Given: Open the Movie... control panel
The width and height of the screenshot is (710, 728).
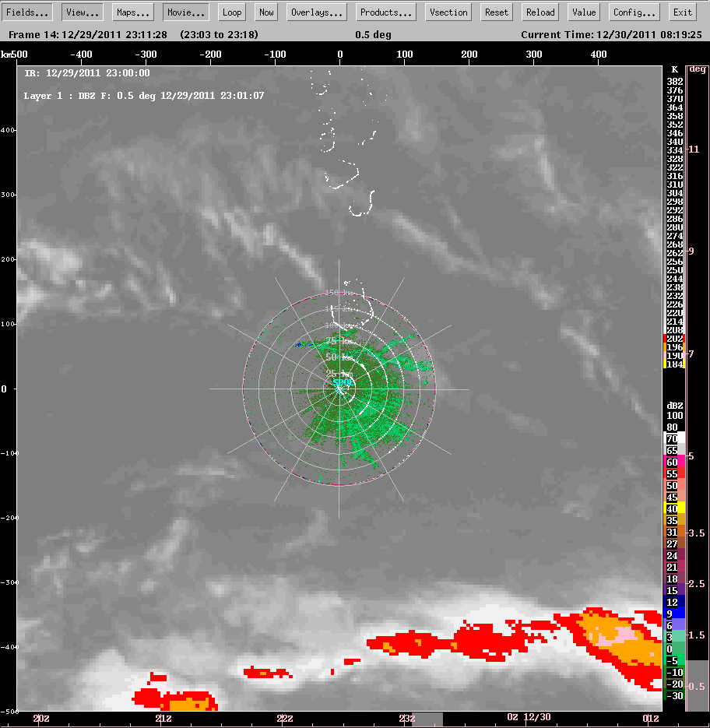Looking at the screenshot, I should [186, 12].
